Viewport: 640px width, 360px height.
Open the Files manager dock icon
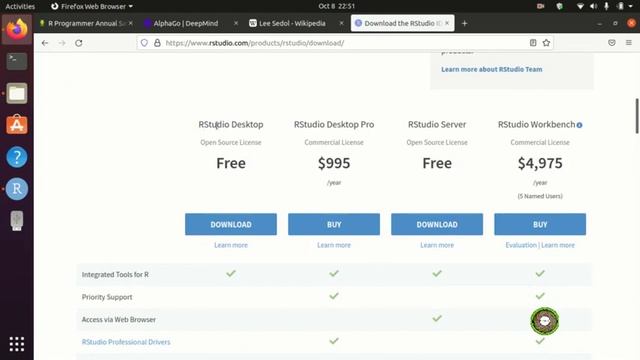pos(17,93)
